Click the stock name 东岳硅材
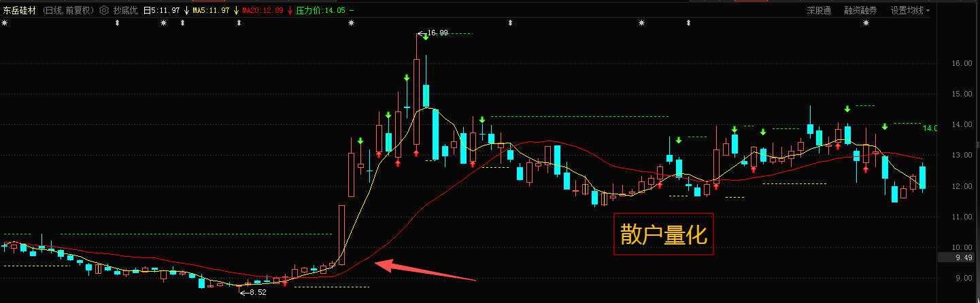This screenshot has width=980, height=303. 20,10
